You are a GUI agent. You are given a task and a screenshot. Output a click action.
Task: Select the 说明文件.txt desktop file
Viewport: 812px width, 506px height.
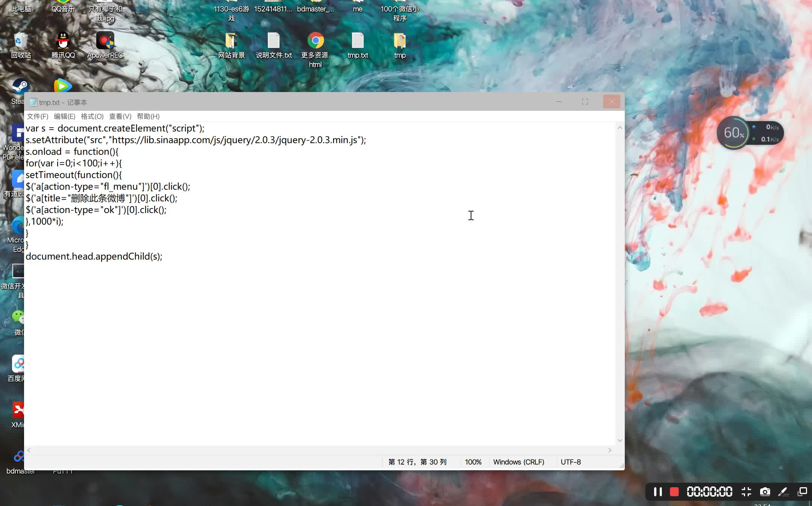pyautogui.click(x=274, y=46)
